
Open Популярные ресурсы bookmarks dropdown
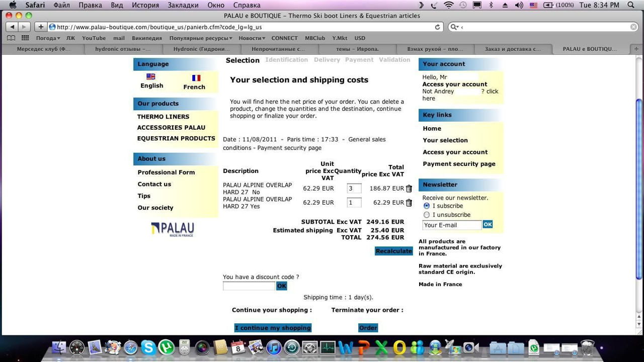[200, 38]
